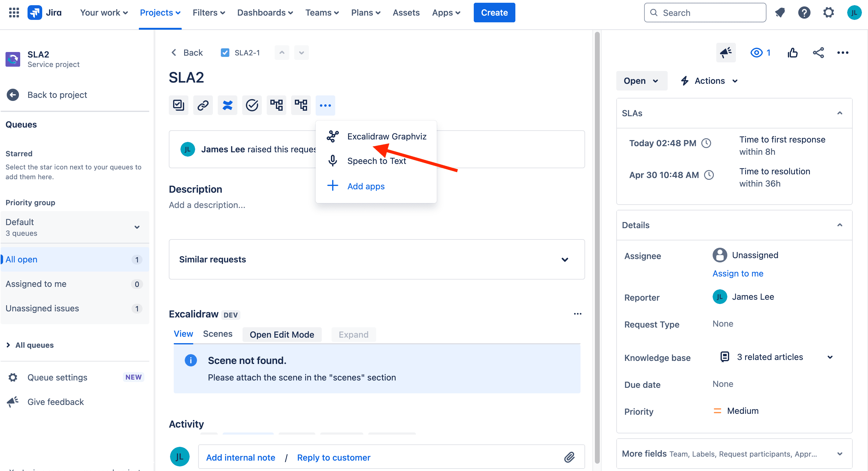The image size is (868, 471).
Task: Collapse the SLAs panel
Action: pyautogui.click(x=840, y=113)
